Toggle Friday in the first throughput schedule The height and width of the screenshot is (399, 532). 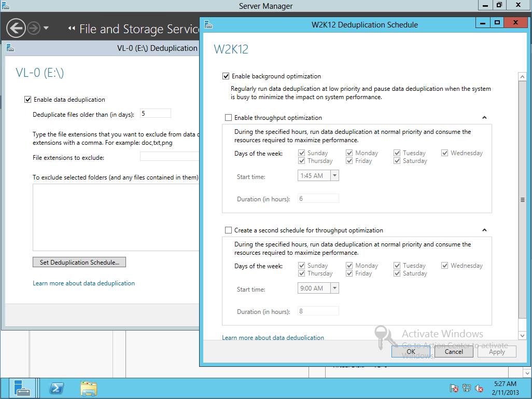[x=349, y=161]
